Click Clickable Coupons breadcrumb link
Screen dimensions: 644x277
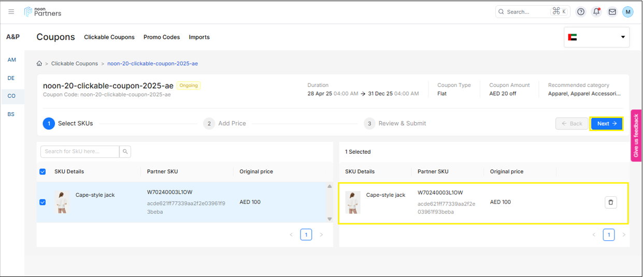pos(75,64)
